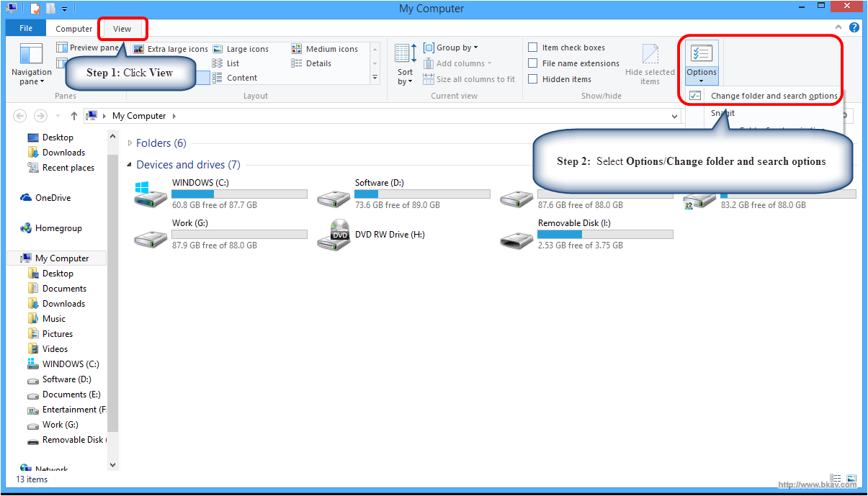868x496 pixels.
Task: Click the Up arrow navigation icon
Action: click(74, 116)
